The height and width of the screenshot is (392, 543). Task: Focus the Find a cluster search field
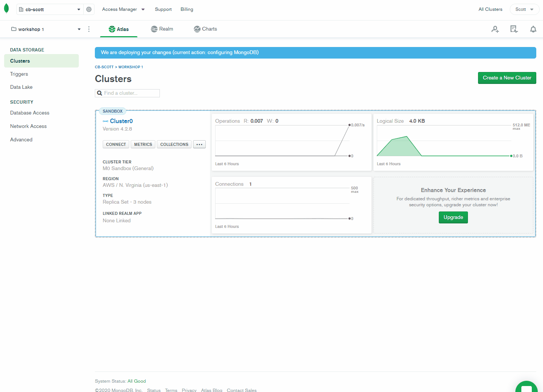click(x=127, y=93)
